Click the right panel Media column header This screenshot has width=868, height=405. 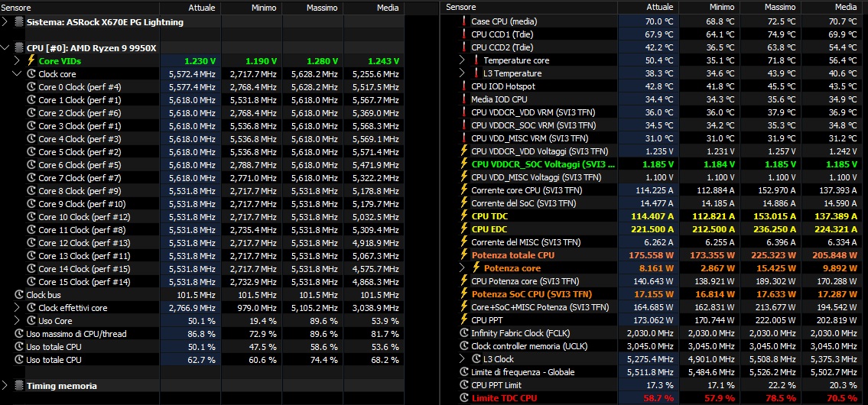point(834,8)
